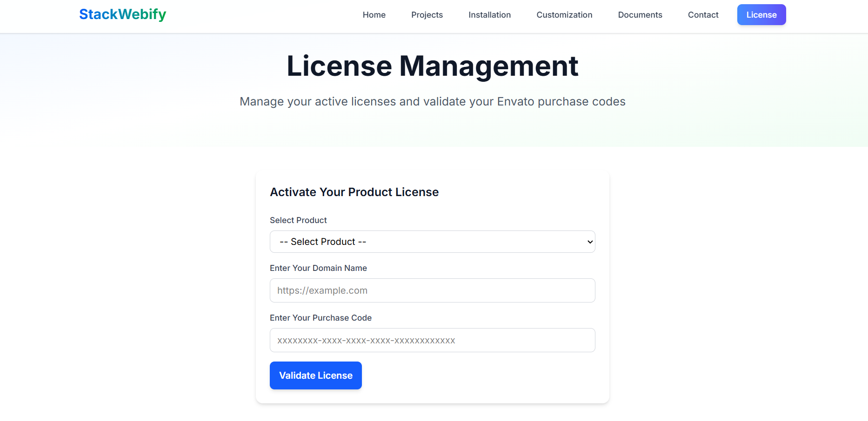Image resolution: width=868 pixels, height=421 pixels.
Task: Go to the Contact page
Action: (703, 15)
